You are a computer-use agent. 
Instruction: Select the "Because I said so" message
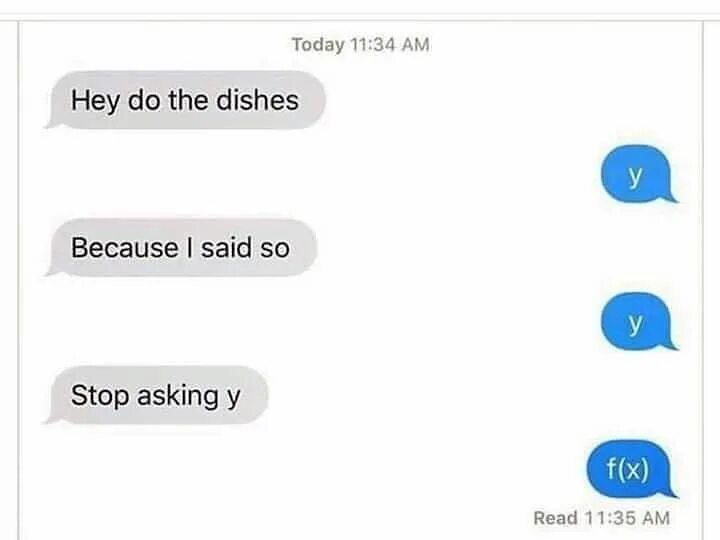tap(181, 248)
